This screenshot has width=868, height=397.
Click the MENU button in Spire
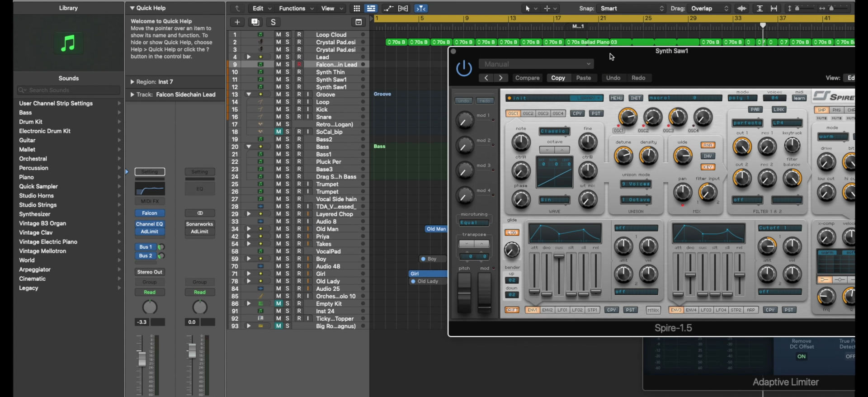pos(616,98)
